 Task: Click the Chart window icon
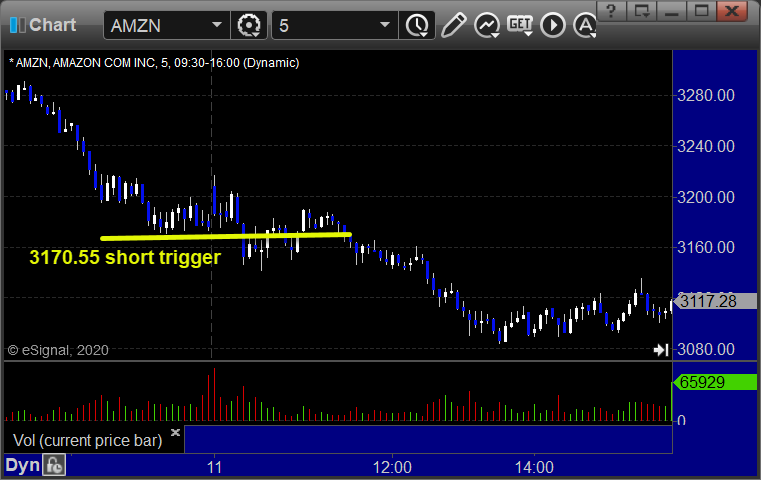pyautogui.click(x=17, y=25)
